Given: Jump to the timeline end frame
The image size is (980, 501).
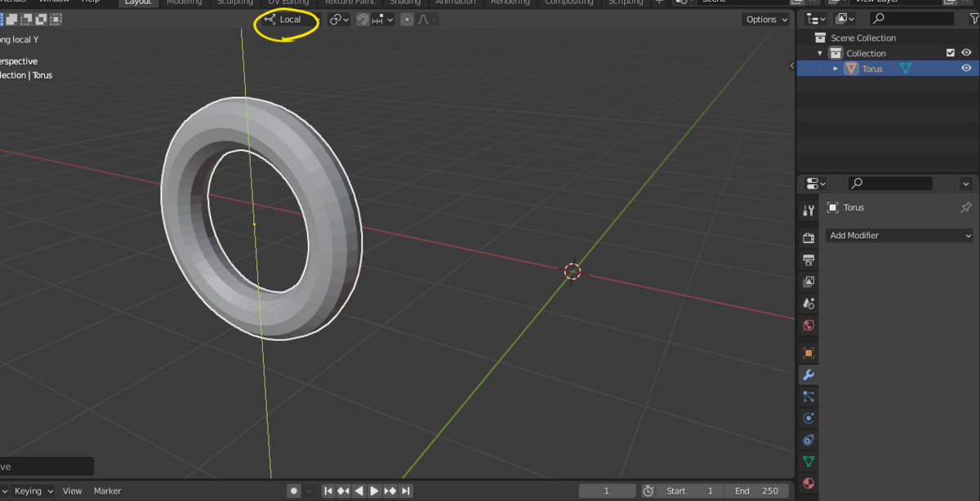Looking at the screenshot, I should click(x=406, y=490).
